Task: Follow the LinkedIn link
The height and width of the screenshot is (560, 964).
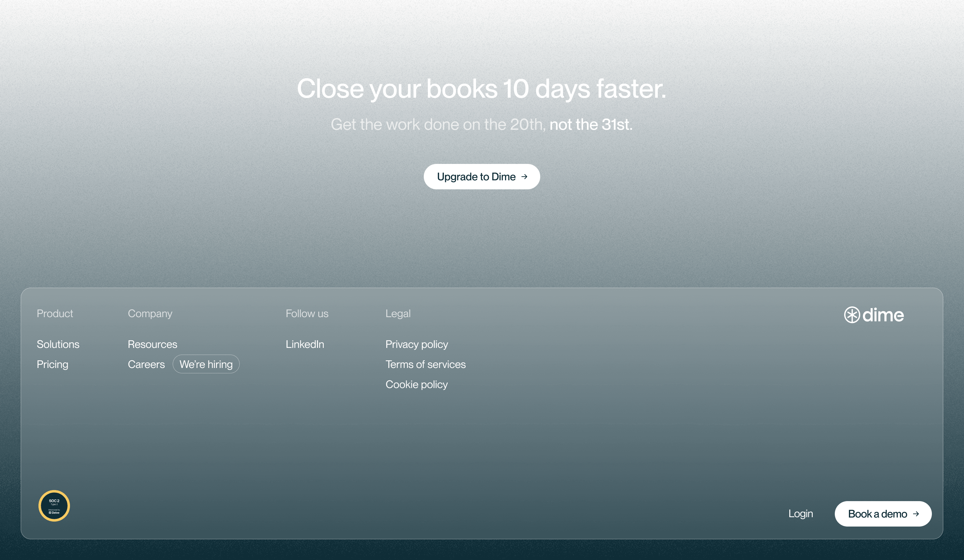Action: 305,344
